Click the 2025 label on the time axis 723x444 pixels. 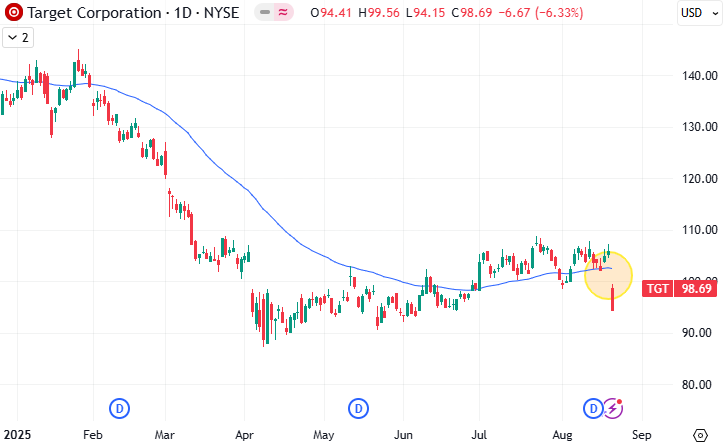coord(17,435)
